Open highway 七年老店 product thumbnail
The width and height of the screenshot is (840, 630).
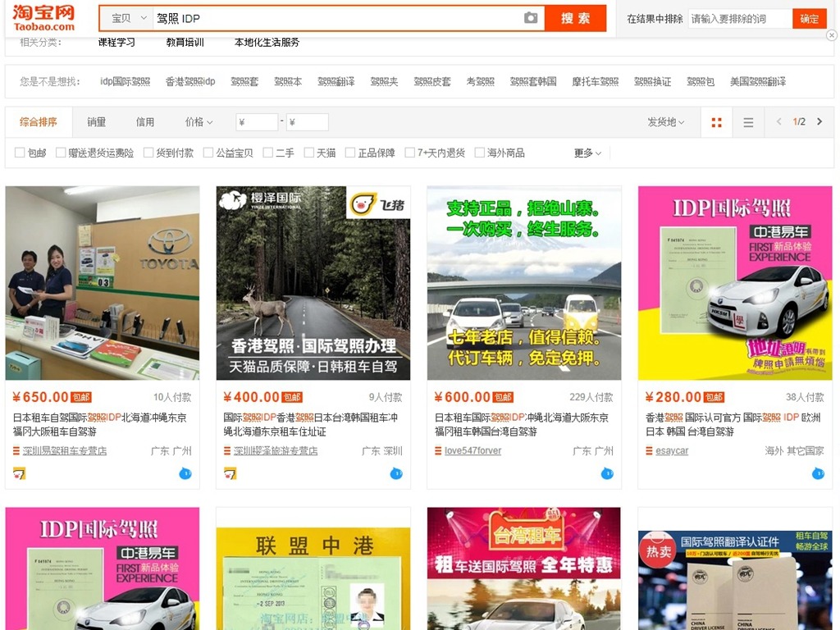point(524,283)
